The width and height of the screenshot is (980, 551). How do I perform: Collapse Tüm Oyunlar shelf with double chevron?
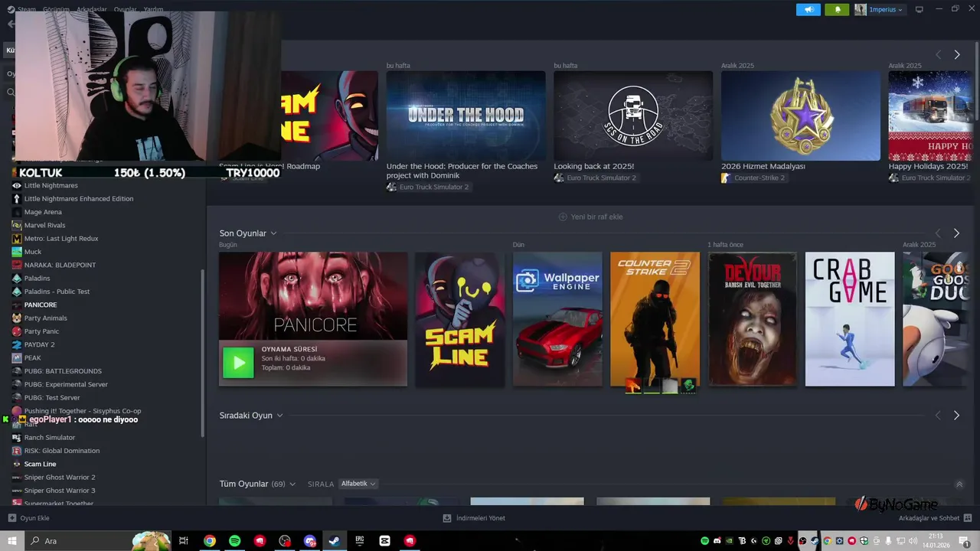tap(959, 484)
